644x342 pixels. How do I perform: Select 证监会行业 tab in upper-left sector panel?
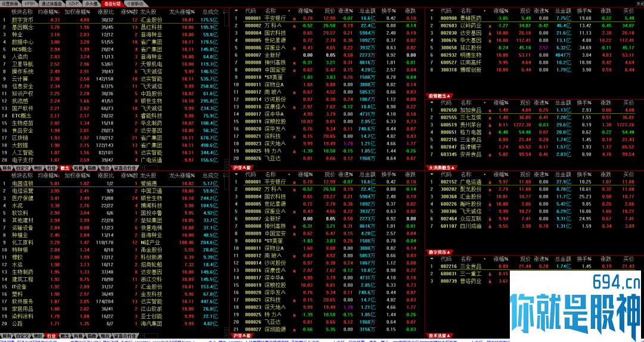click(125, 168)
